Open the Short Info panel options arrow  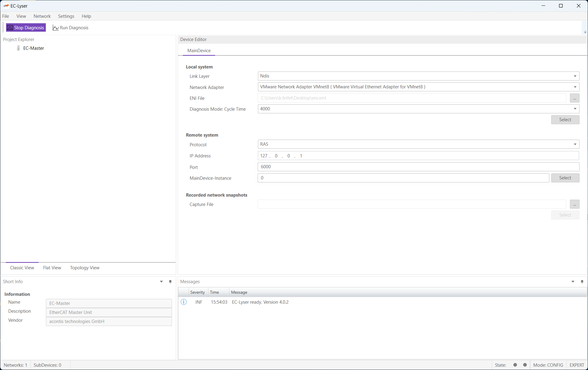point(161,282)
